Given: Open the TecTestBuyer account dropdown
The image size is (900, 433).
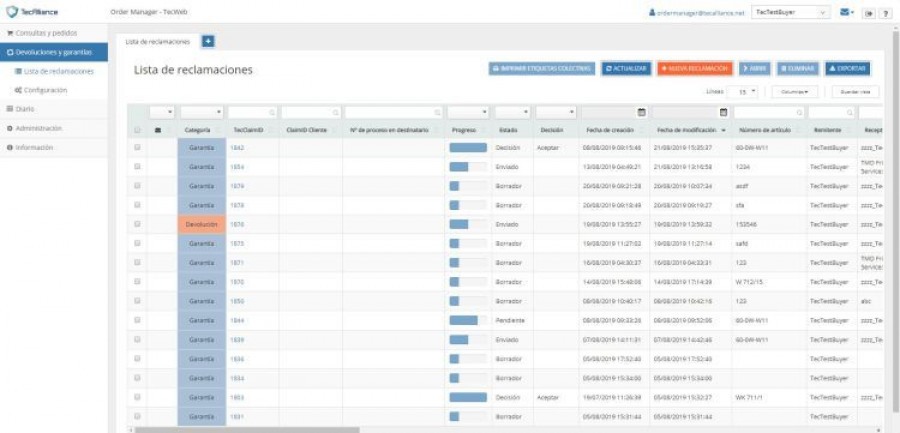Looking at the screenshot, I should click(790, 12).
